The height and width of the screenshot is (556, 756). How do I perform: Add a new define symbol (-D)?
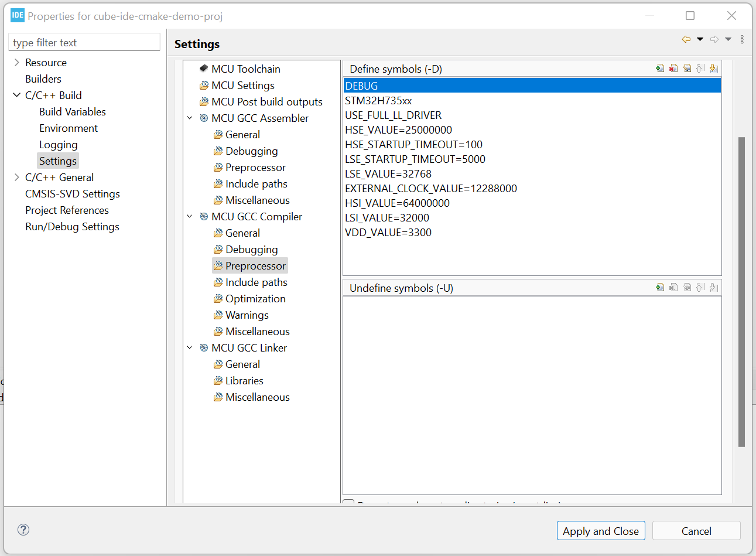click(x=660, y=69)
